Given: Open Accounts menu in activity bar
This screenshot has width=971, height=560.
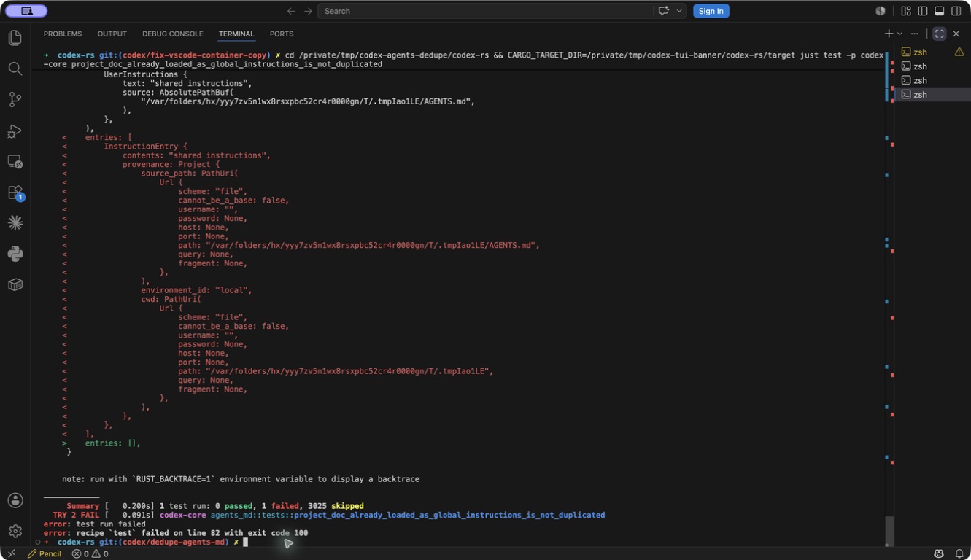Looking at the screenshot, I should [15, 500].
